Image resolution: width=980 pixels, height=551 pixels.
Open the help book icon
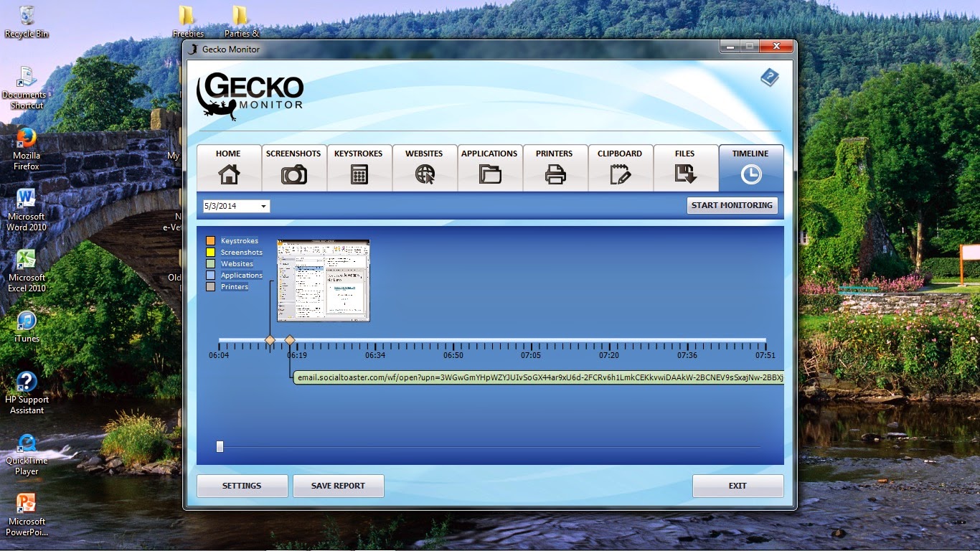coord(769,77)
